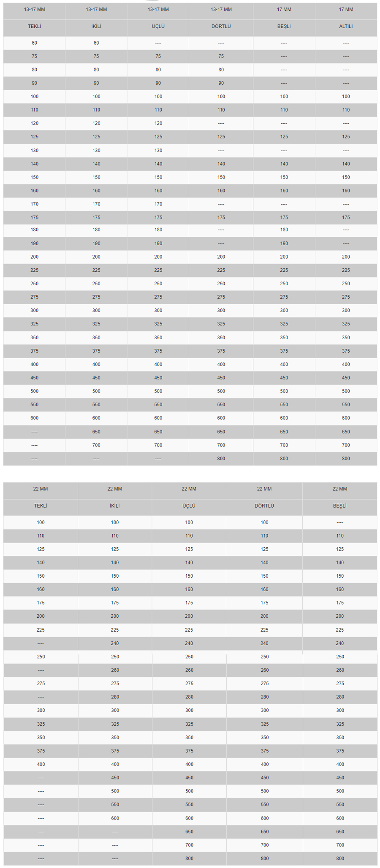This screenshot has height=868, width=380.
Task: Click the ALTILI column header
Action: click(346, 26)
